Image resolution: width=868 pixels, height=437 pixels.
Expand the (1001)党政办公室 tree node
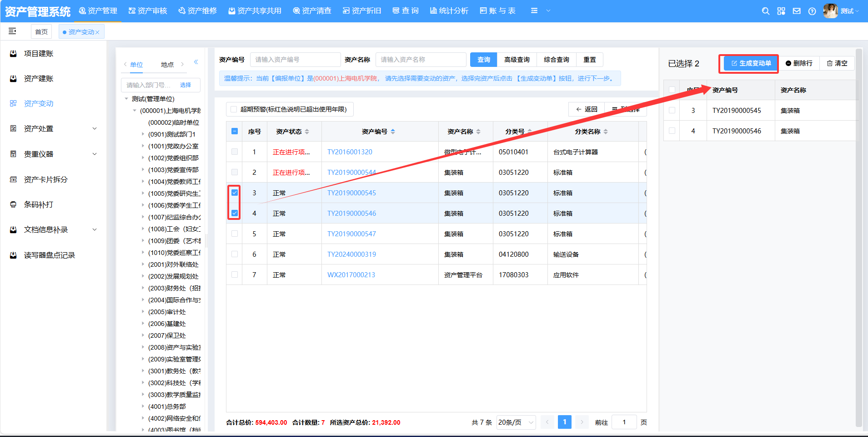point(143,146)
